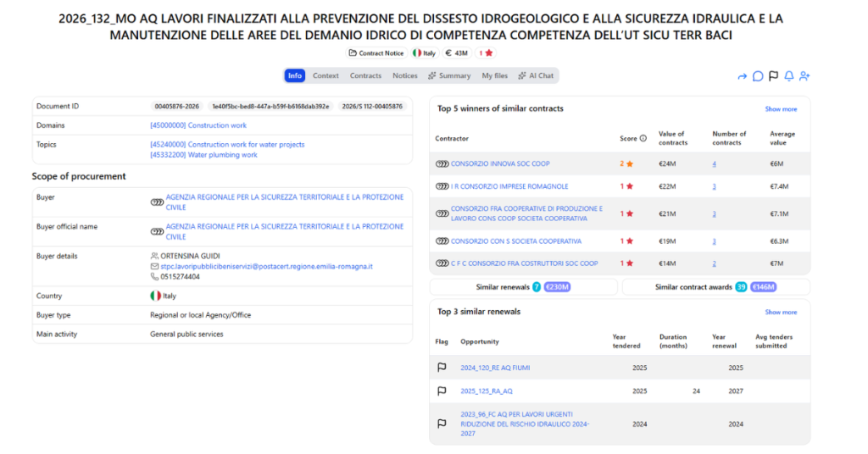Click the €146M similar contract awards badge
The image size is (868, 454).
pyautogui.click(x=764, y=287)
